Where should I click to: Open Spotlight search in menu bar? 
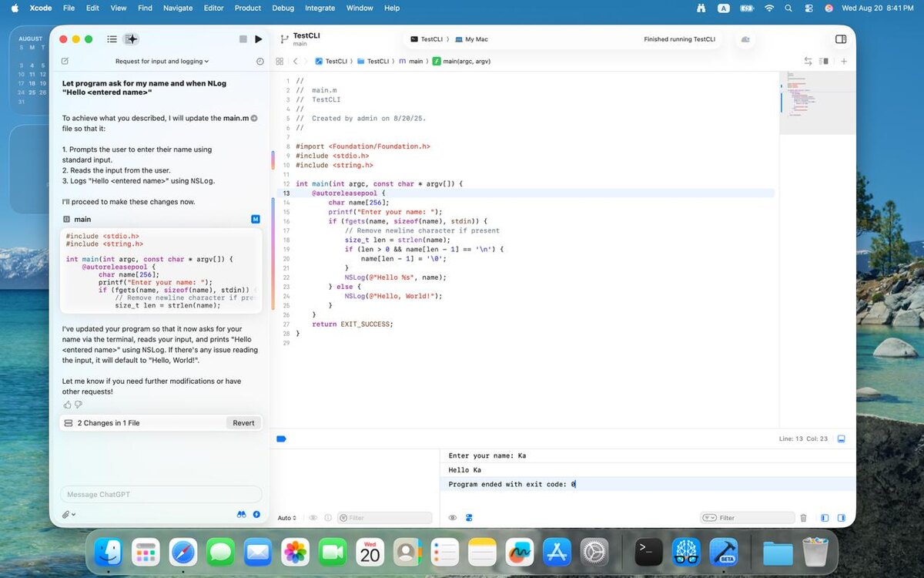[x=788, y=8]
